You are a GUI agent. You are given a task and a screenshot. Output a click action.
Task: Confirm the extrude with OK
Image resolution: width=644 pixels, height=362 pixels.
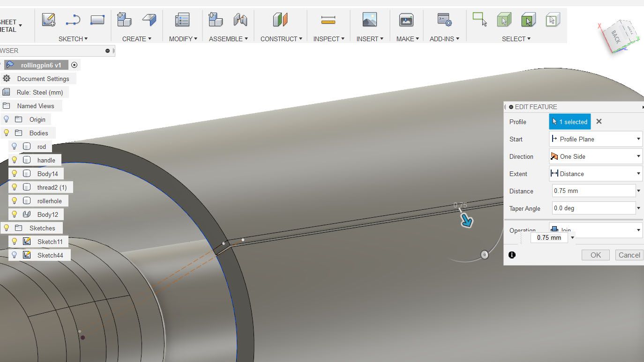tap(596, 255)
